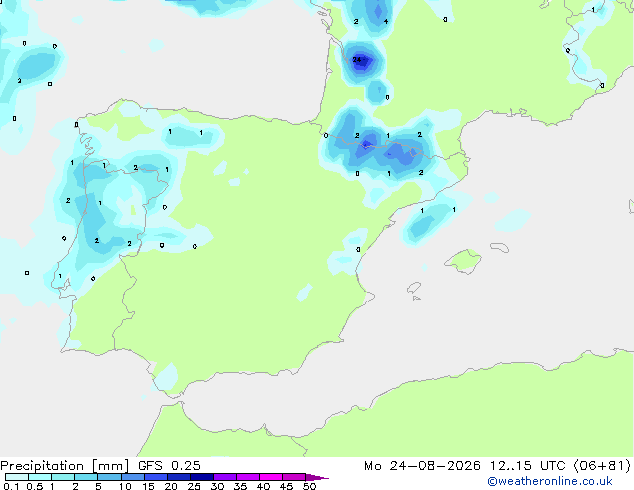Click the date "Mo 24-08-2026"
Screen dimensions: 634x490
click(422, 466)
